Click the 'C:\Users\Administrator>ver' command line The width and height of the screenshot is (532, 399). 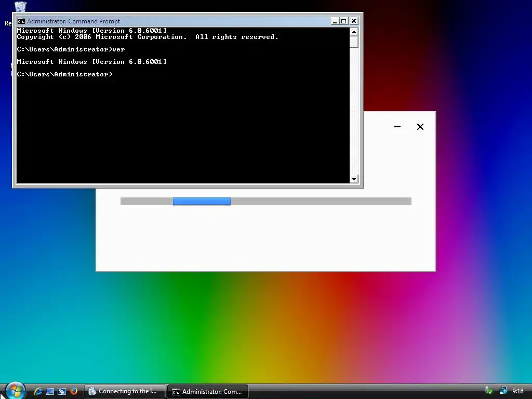click(71, 49)
